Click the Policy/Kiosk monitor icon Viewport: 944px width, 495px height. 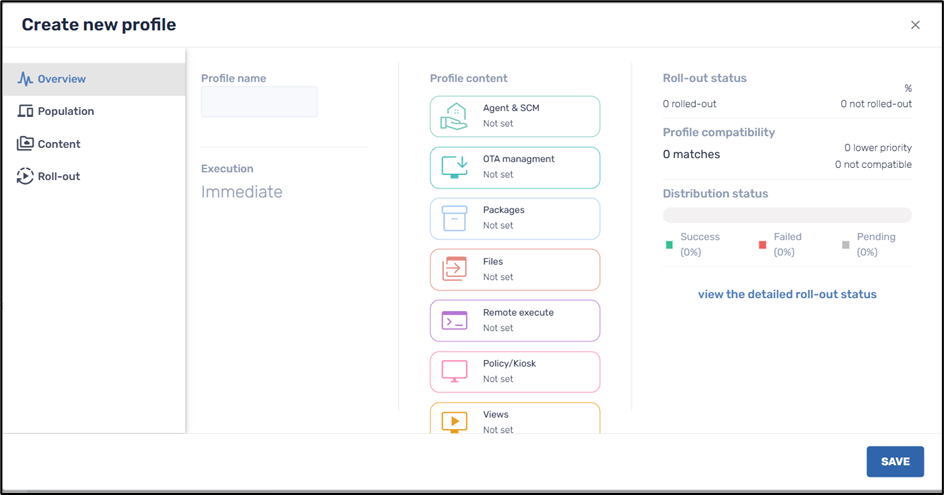(x=454, y=372)
